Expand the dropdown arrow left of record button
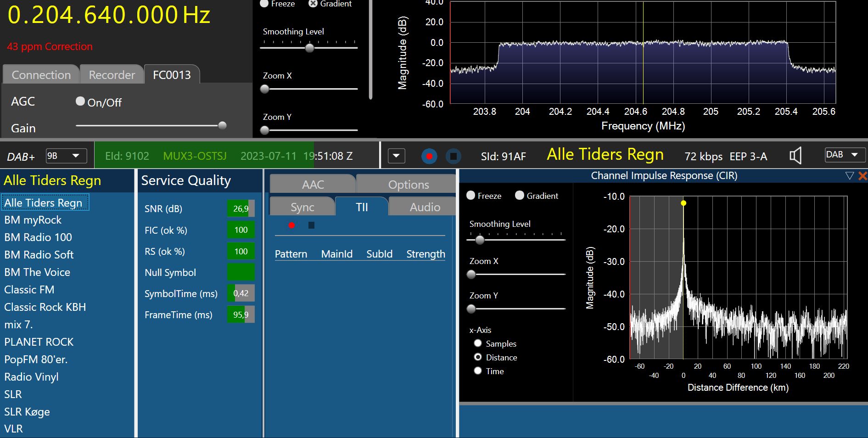Screen dimensions: 868x438 coord(396,156)
